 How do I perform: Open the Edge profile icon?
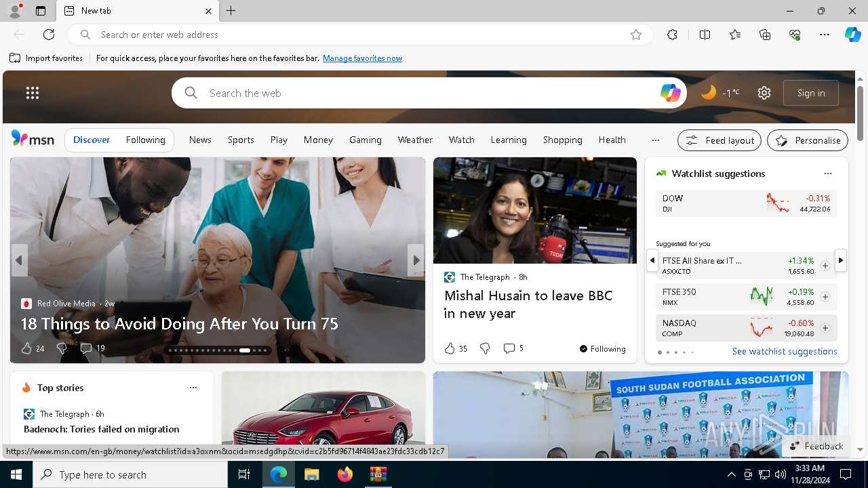click(14, 11)
